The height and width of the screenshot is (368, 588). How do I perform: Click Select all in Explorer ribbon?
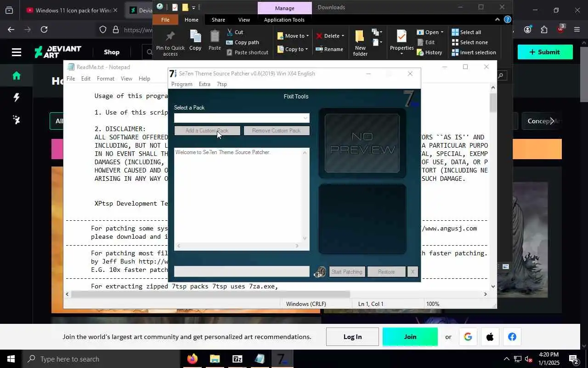point(466,32)
